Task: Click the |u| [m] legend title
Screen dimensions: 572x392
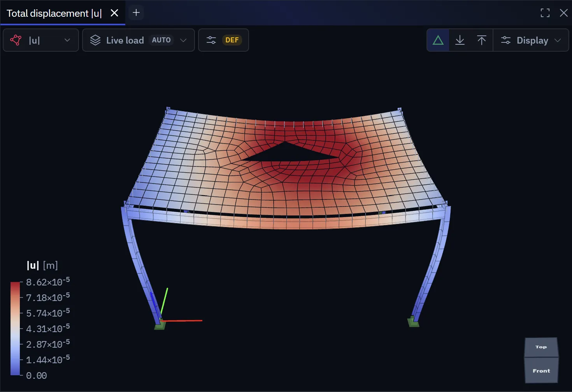Action: 42,266
